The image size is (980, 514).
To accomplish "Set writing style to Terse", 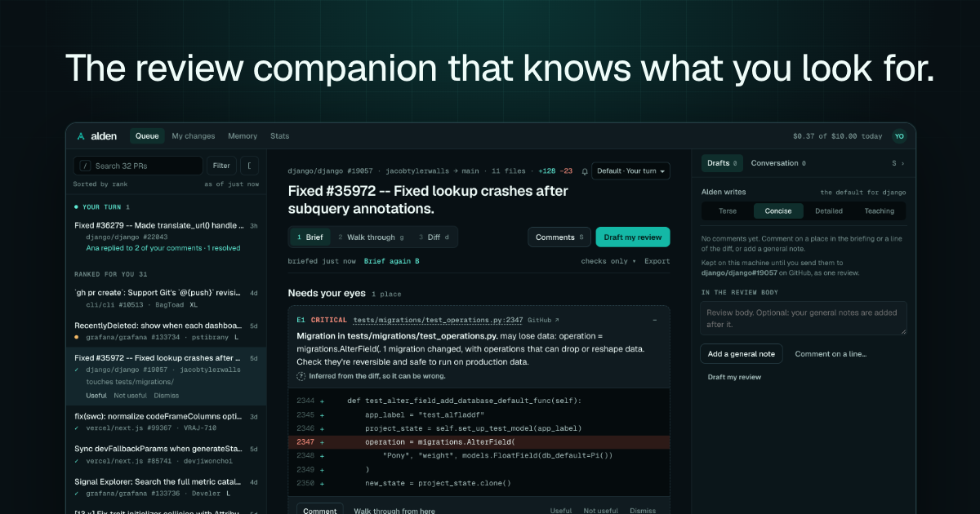I will click(x=728, y=210).
